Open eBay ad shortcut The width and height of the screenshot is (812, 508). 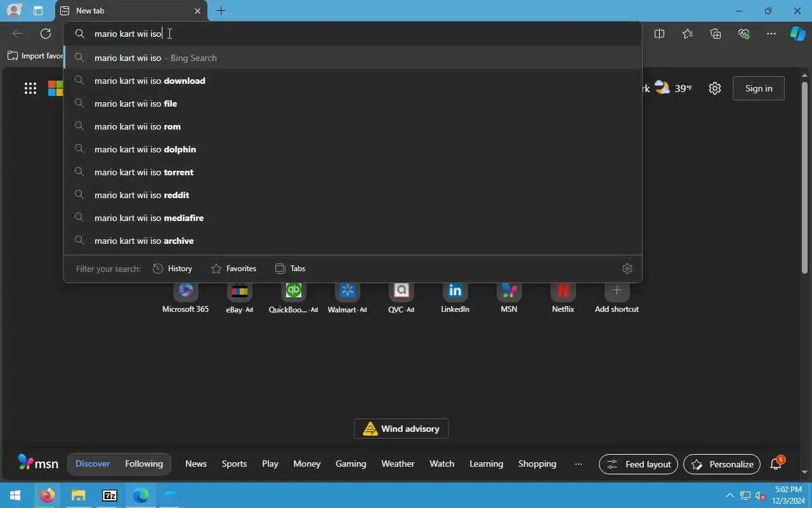tap(239, 298)
